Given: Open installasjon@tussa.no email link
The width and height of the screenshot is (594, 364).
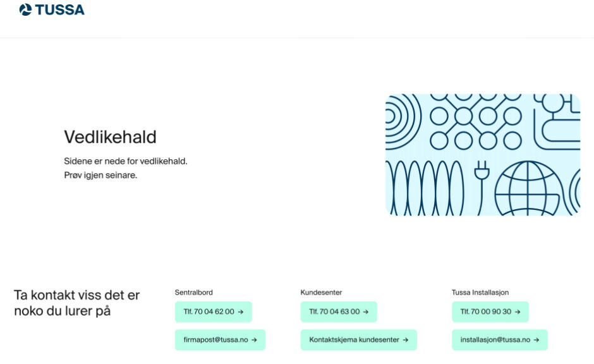Looking at the screenshot, I should pos(500,340).
